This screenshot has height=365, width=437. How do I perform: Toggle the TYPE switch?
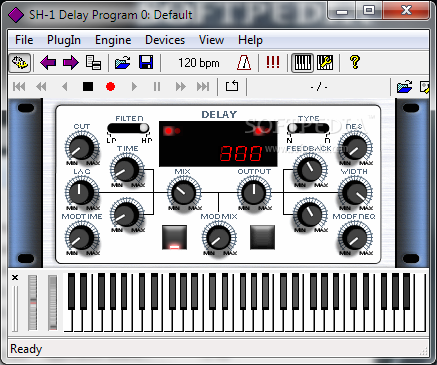click(308, 128)
